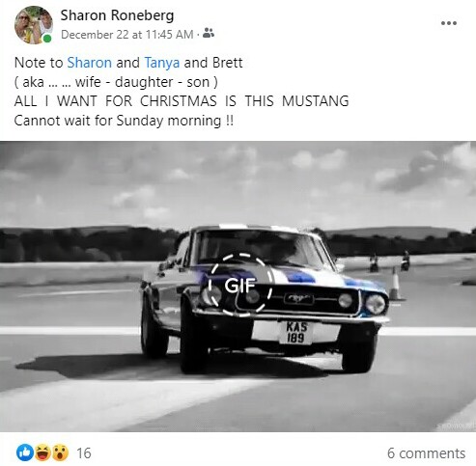The image size is (476, 466).
Task: Click the ALL I WANT FOR CHRISTMAS text line
Action: pos(182,101)
